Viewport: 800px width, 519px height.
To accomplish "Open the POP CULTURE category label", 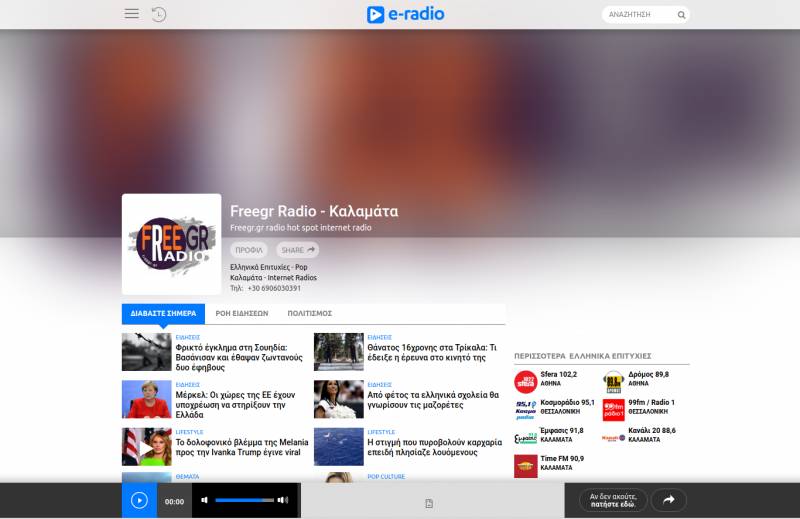I will [x=386, y=477].
